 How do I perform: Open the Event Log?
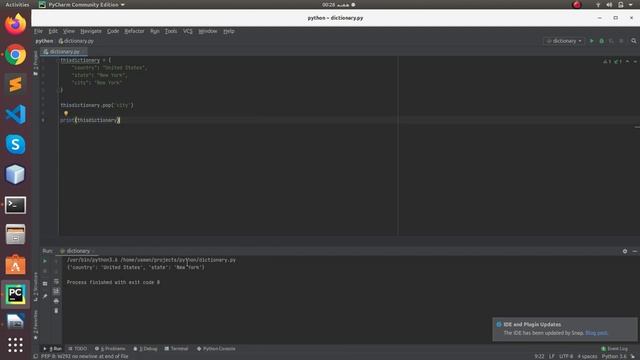pos(614,349)
